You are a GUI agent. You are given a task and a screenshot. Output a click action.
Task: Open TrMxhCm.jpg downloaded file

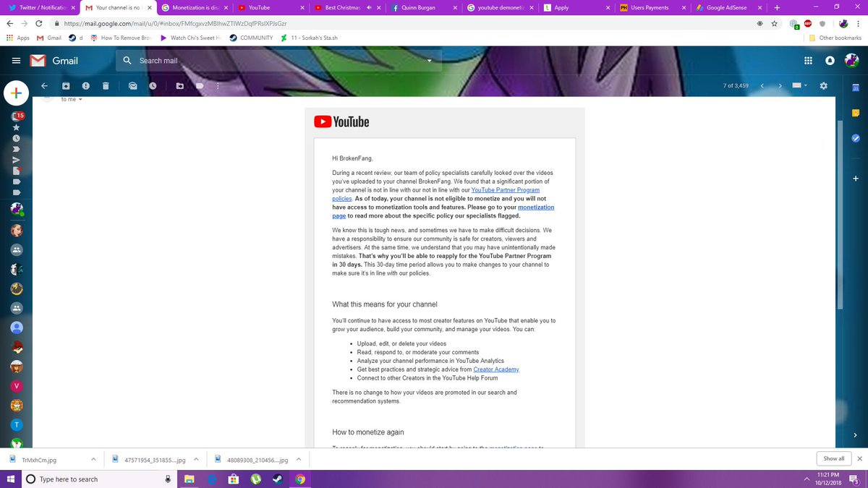(x=40, y=459)
